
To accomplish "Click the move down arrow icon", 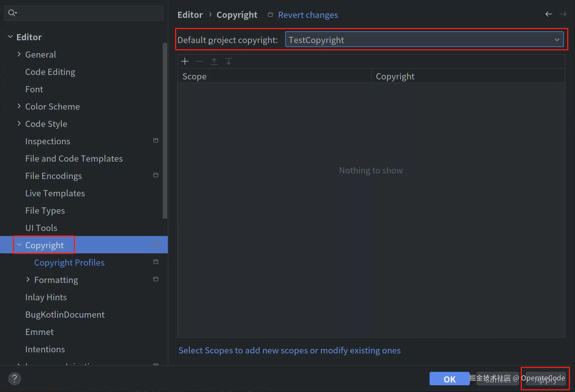I will click(x=229, y=62).
